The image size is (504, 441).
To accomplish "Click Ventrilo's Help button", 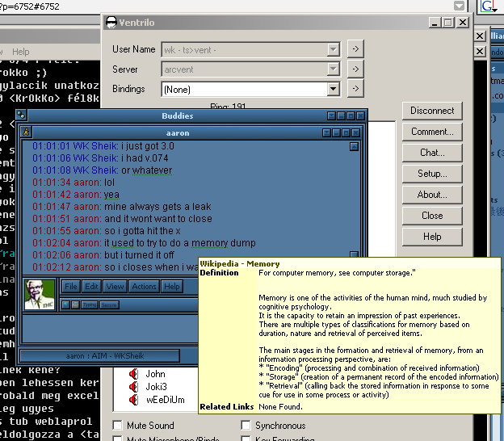I will tap(432, 237).
